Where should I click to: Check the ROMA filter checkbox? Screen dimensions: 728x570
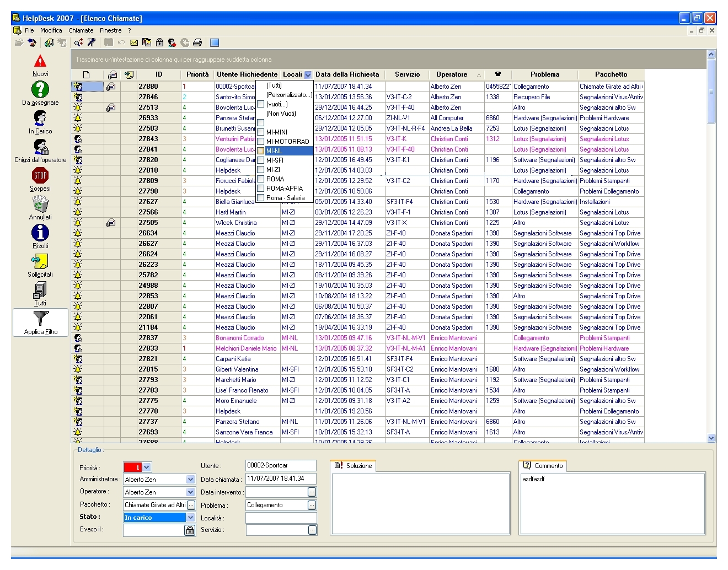(x=261, y=179)
